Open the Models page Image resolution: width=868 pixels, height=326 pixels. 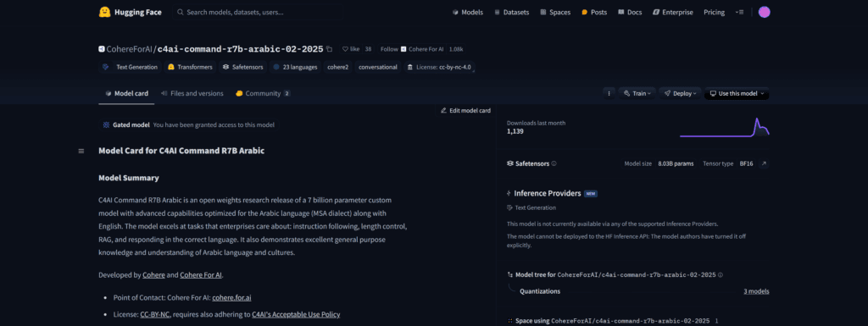pos(468,12)
